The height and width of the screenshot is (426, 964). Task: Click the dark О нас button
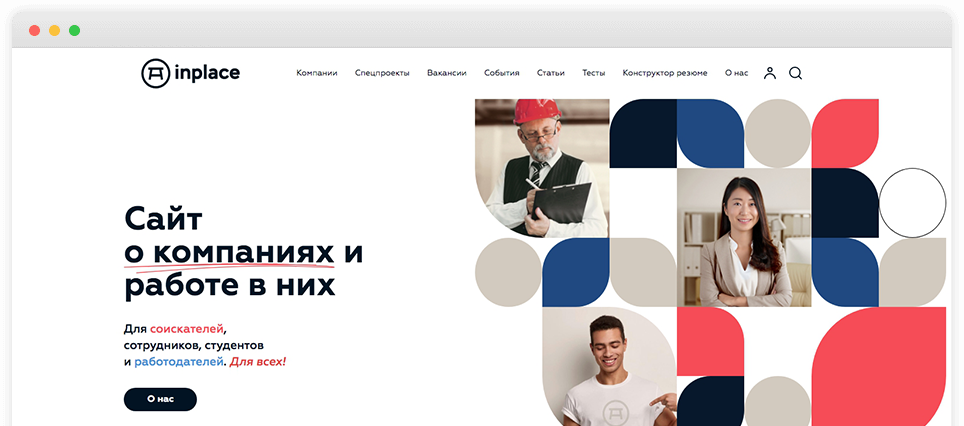pyautogui.click(x=160, y=399)
